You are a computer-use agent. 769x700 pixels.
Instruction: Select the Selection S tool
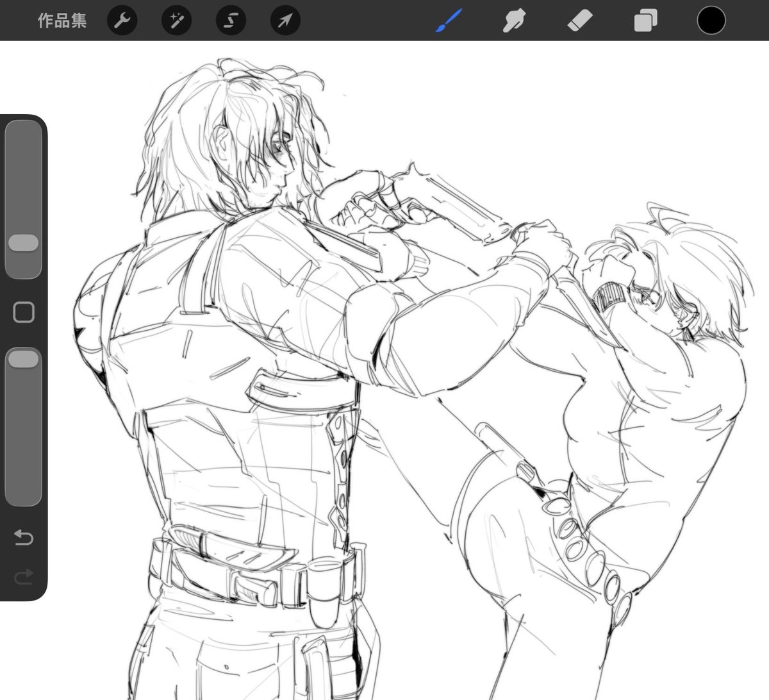(231, 21)
